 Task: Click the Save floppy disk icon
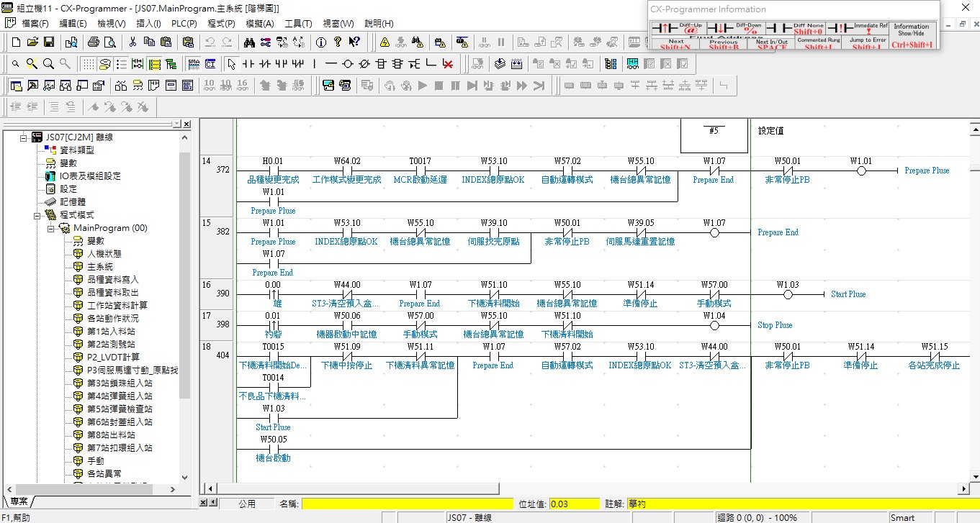pos(49,42)
